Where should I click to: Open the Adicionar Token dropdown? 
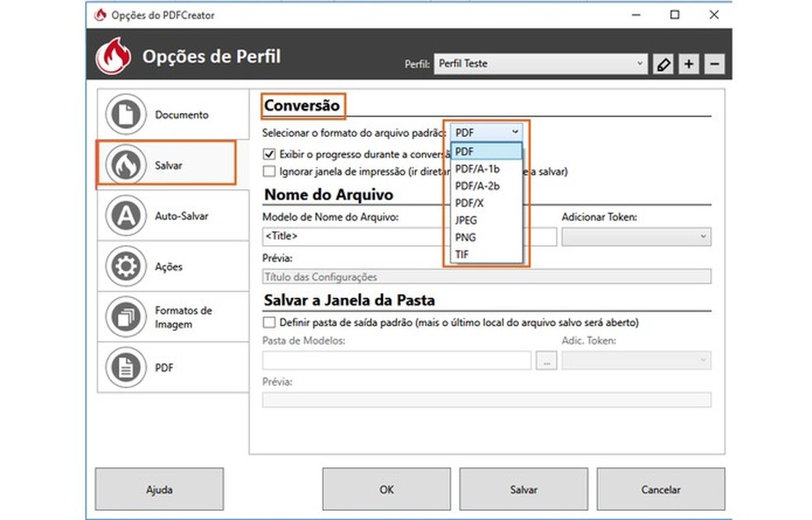635,236
